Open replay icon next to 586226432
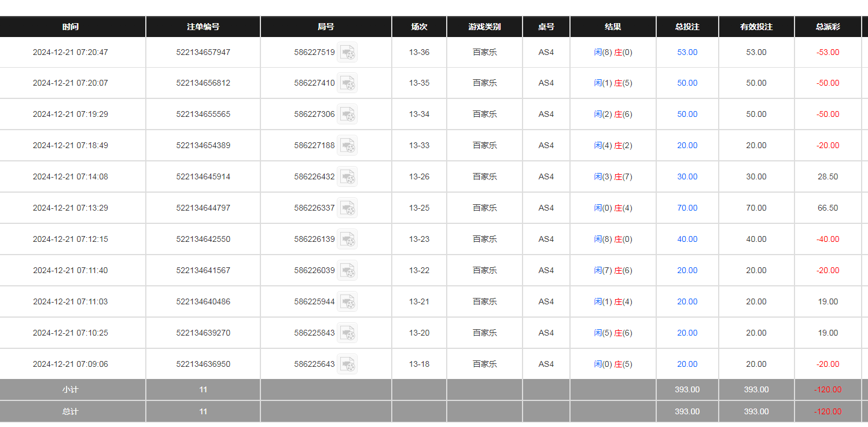The width and height of the screenshot is (868, 427). click(x=347, y=176)
